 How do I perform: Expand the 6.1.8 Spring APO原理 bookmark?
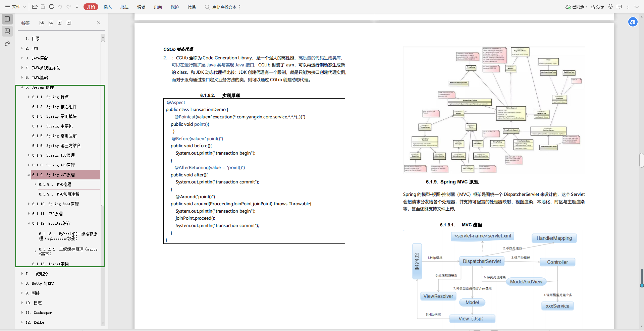pyautogui.click(x=29, y=165)
